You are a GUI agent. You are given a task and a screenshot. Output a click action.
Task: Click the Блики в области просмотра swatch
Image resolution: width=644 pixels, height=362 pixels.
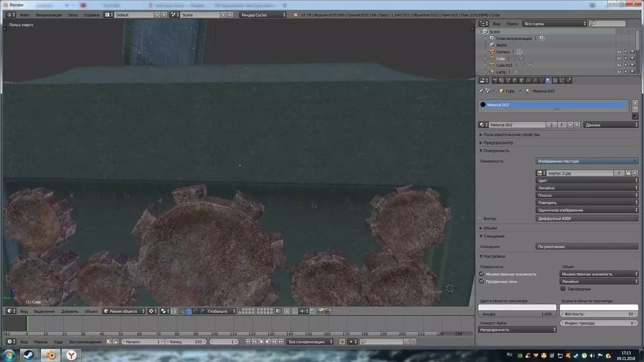[599, 307]
